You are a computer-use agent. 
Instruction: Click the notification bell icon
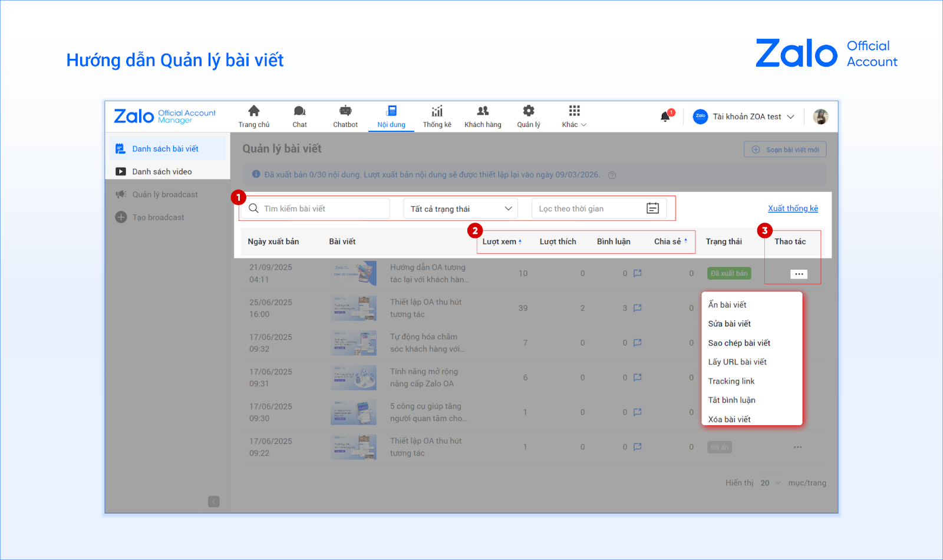click(665, 117)
